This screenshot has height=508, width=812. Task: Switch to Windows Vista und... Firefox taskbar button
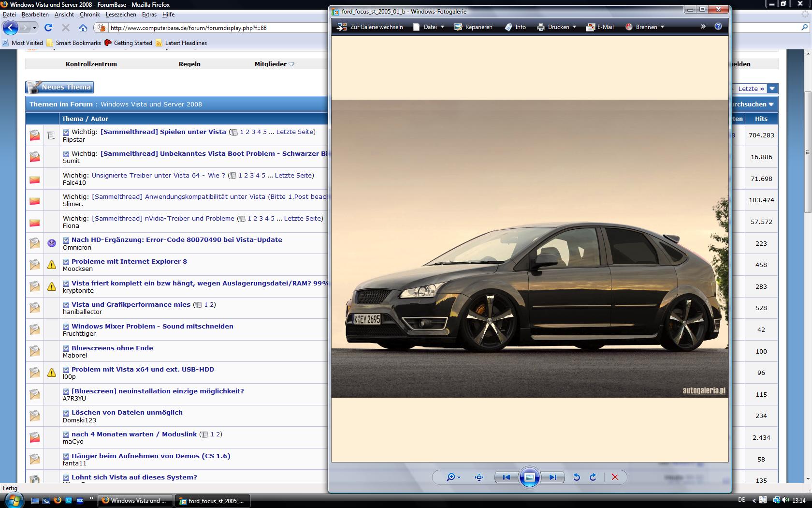point(134,501)
